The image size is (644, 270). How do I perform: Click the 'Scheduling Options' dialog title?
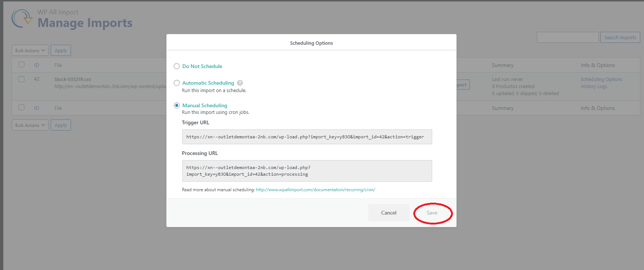coord(311,43)
